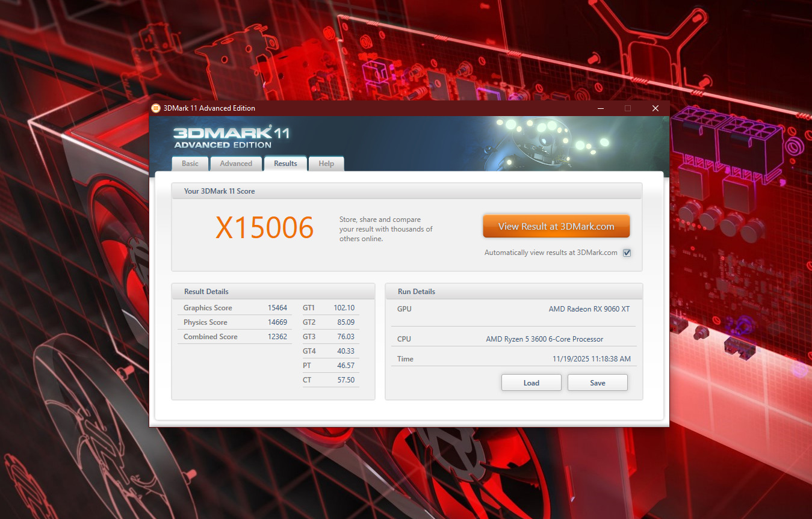The height and width of the screenshot is (519, 812).
Task: Click the CT result 57.50
Action: [x=346, y=380]
